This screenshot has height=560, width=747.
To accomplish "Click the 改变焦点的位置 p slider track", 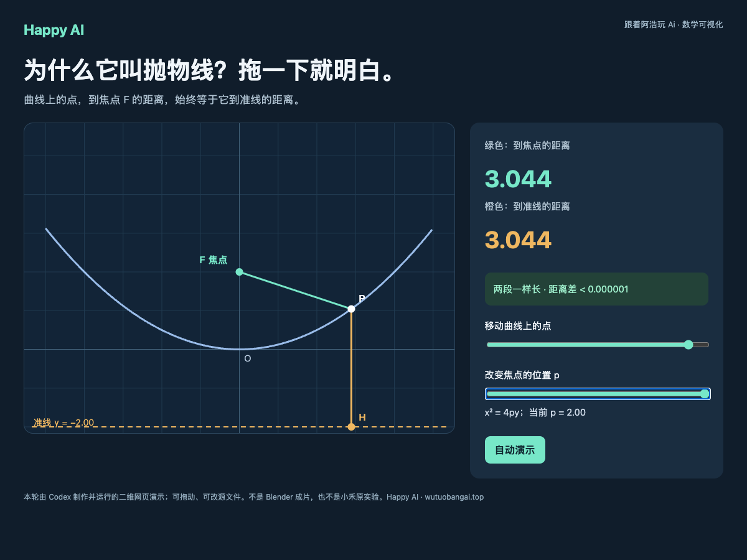I will pos(598,394).
